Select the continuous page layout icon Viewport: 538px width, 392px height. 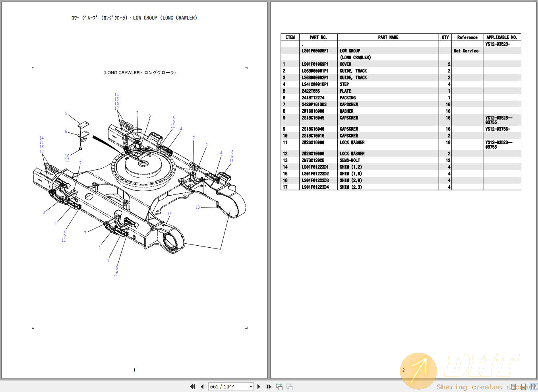point(523,387)
